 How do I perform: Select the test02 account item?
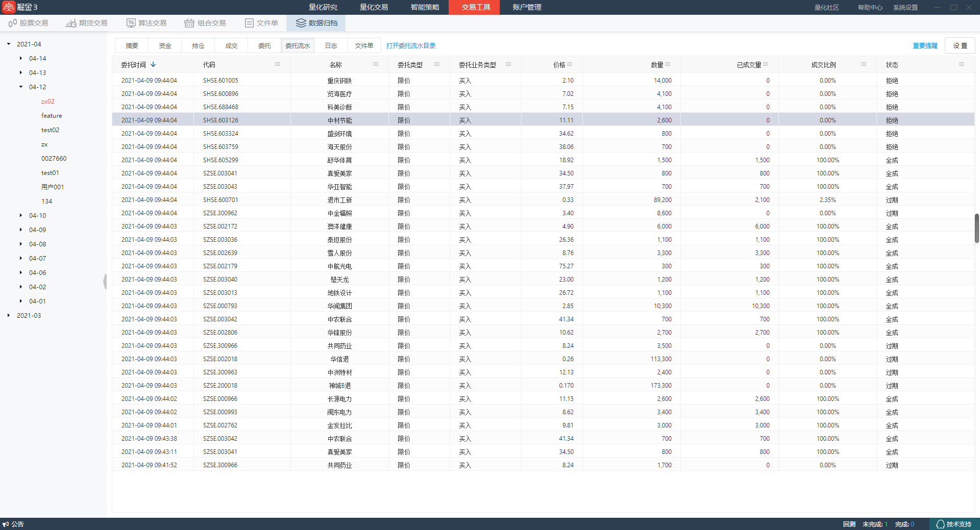point(50,130)
